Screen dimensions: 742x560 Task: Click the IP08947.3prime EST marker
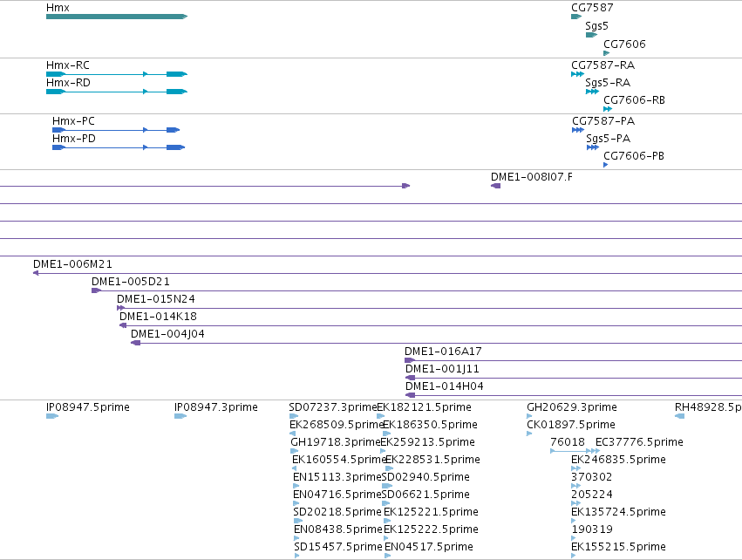180,416
